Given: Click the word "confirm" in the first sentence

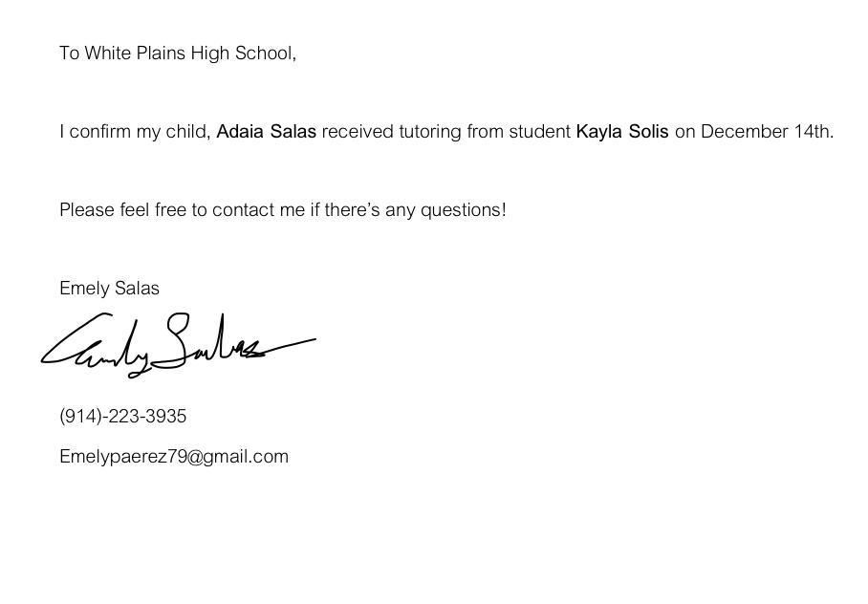Looking at the screenshot, I should pyautogui.click(x=99, y=132).
